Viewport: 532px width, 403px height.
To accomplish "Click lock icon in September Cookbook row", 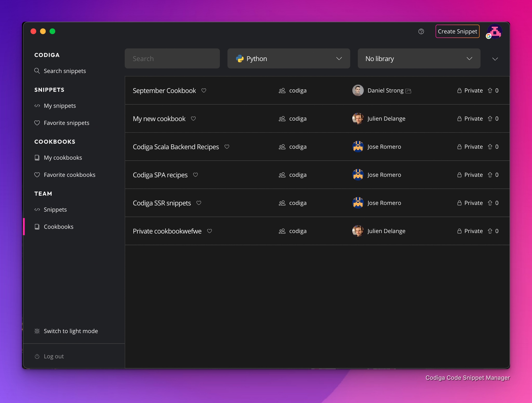I will (x=459, y=91).
